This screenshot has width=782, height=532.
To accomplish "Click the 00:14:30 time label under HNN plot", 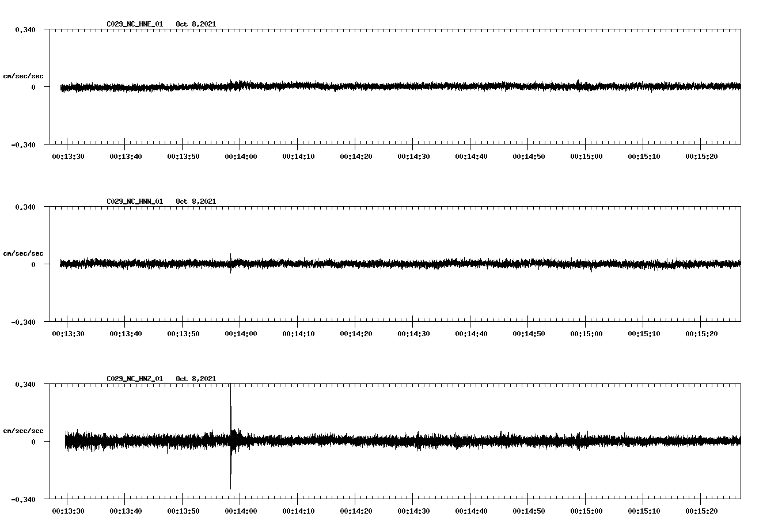I will [x=413, y=334].
